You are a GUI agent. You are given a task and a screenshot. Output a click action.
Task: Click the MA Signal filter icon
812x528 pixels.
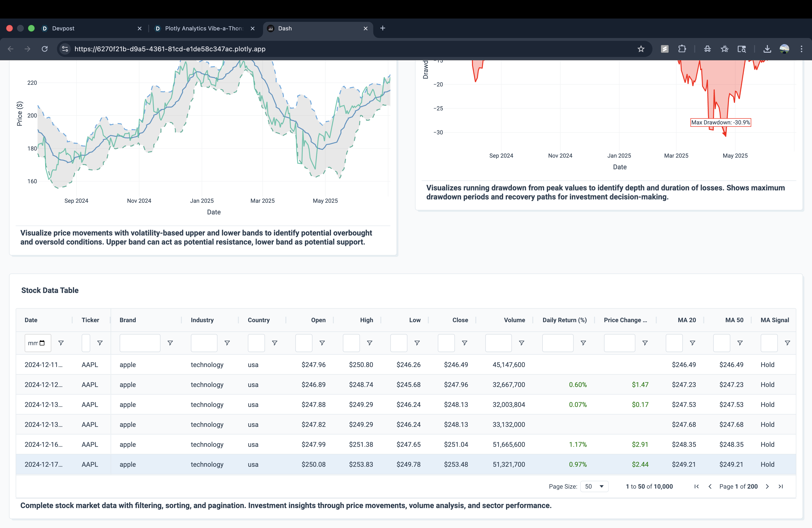click(x=787, y=343)
